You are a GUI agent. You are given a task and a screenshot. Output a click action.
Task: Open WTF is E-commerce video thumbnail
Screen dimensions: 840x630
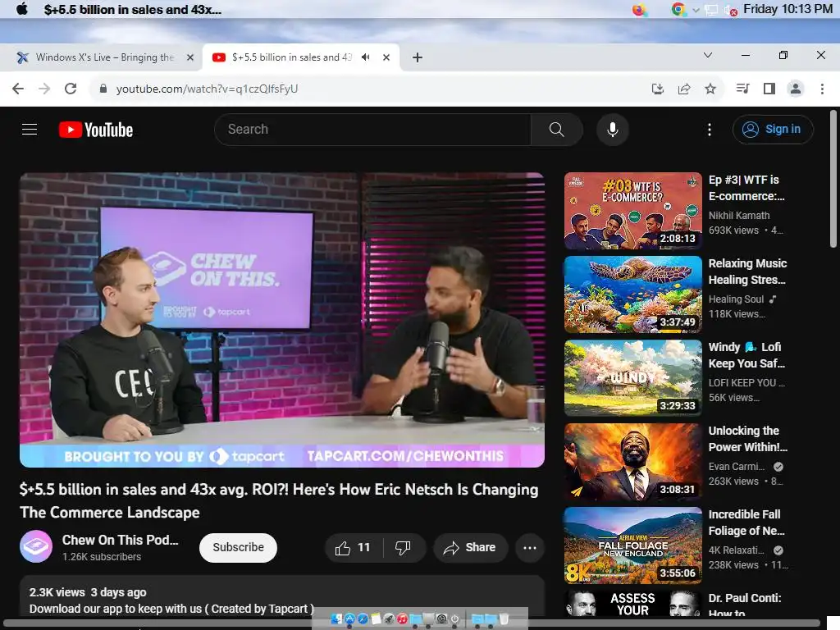632,211
